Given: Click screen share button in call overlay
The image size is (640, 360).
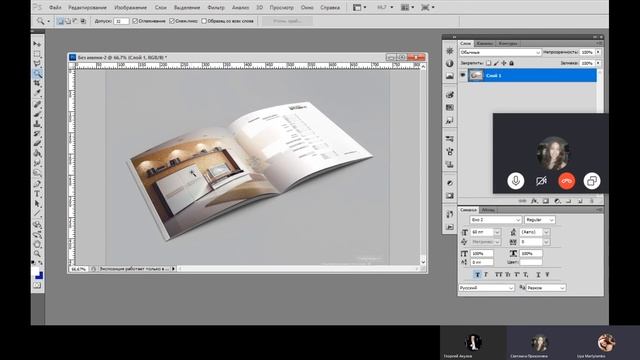Looking at the screenshot, I should click(592, 181).
